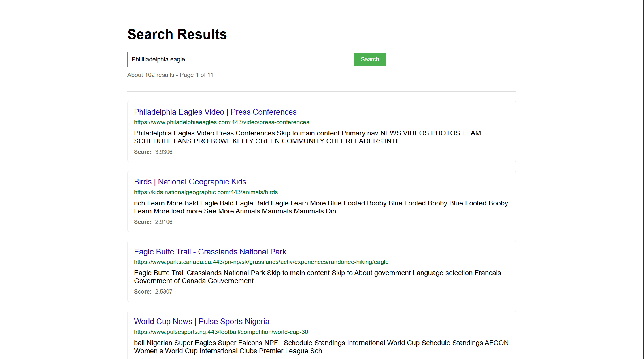Open the Birds National Geographic Kids result

pyautogui.click(x=190, y=182)
